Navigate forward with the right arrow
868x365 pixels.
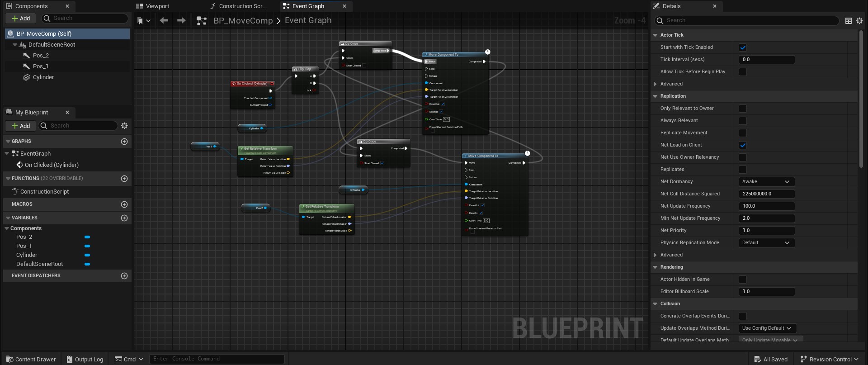click(181, 20)
